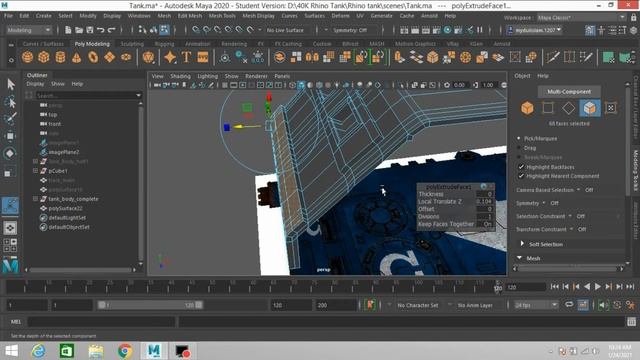Expand the Soft Selection section

[x=522, y=244]
